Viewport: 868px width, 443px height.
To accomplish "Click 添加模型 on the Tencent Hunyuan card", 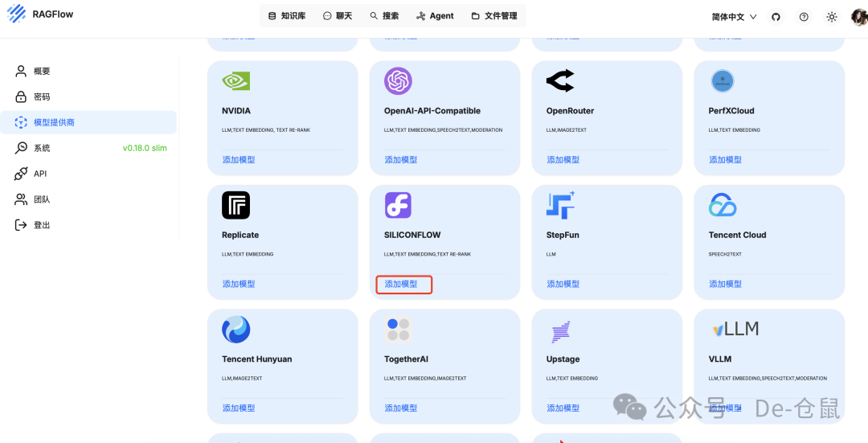I will point(239,408).
